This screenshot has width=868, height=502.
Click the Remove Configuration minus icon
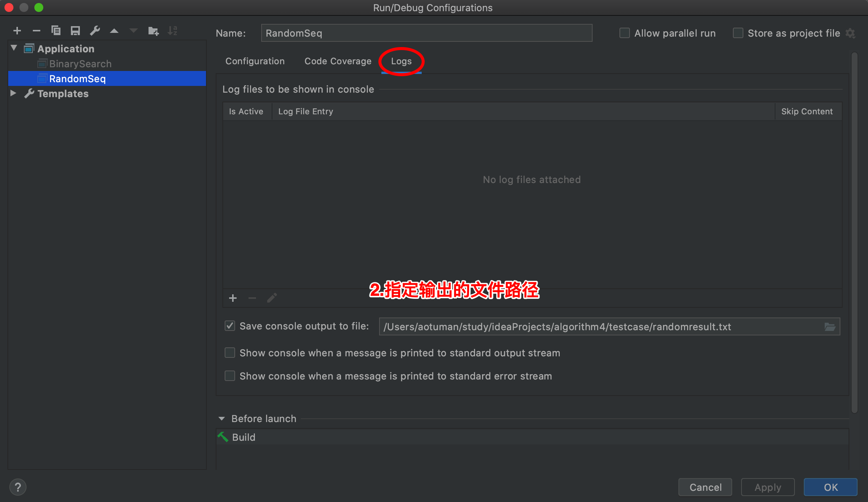pos(37,31)
